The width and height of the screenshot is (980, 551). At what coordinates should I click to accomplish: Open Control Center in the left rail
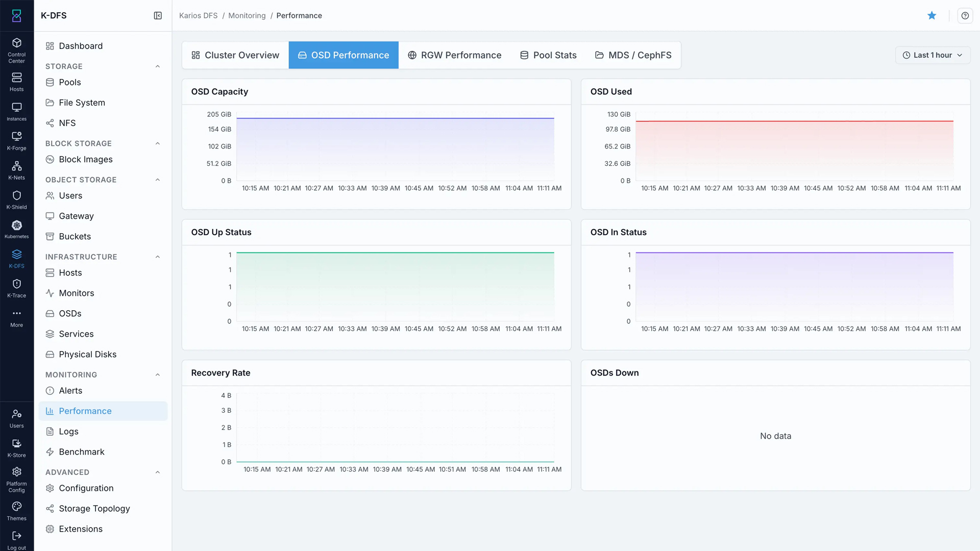click(16, 50)
